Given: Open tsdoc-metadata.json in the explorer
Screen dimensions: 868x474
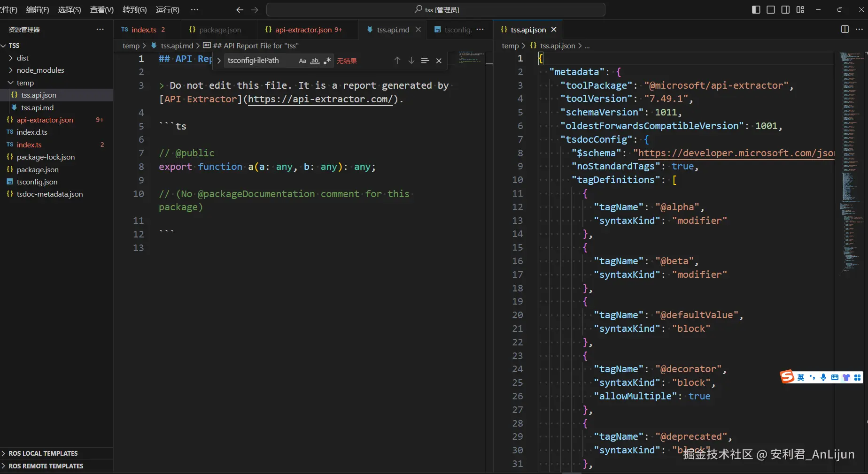Looking at the screenshot, I should (50, 194).
